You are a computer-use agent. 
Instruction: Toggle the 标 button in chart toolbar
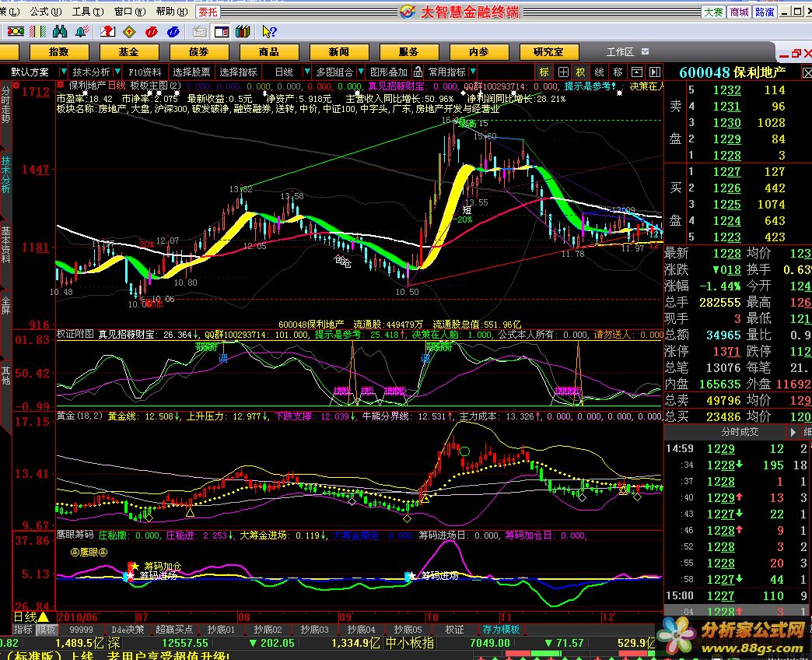coord(544,72)
